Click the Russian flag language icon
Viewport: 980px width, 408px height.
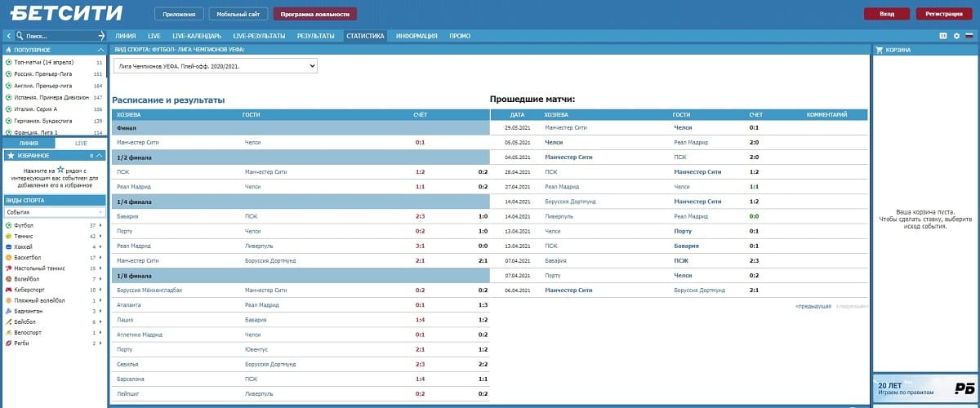click(969, 36)
